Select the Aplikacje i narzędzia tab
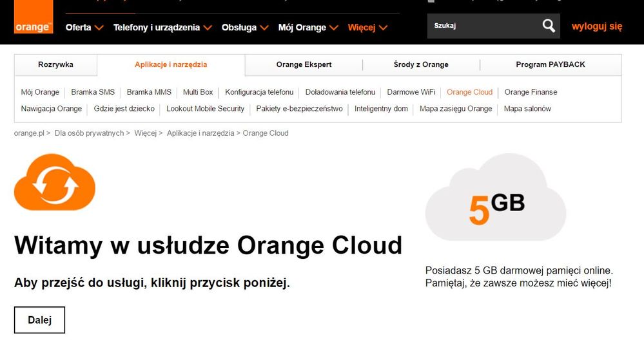Viewport: 644px width, 347px height. (171, 64)
